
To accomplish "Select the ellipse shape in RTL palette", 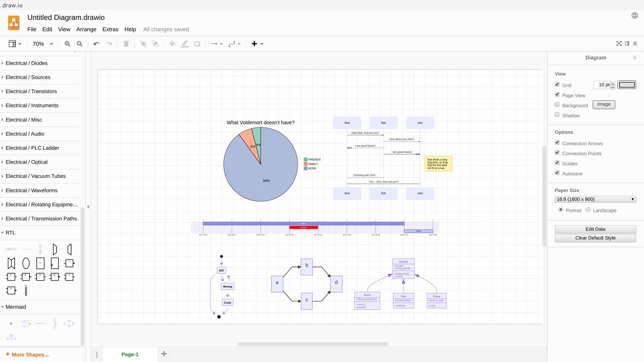I will click(26, 263).
